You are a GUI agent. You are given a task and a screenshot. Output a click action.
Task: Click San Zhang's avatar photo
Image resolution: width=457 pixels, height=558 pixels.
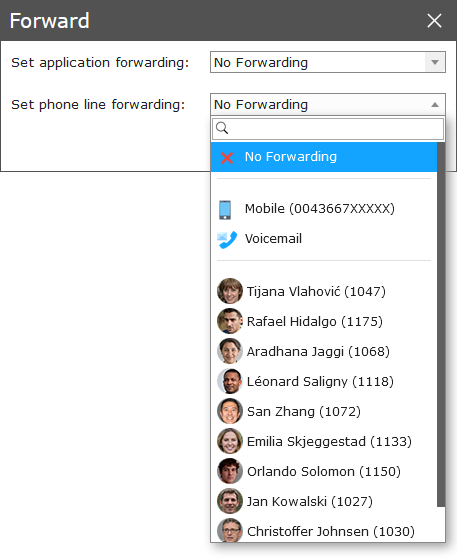(230, 411)
